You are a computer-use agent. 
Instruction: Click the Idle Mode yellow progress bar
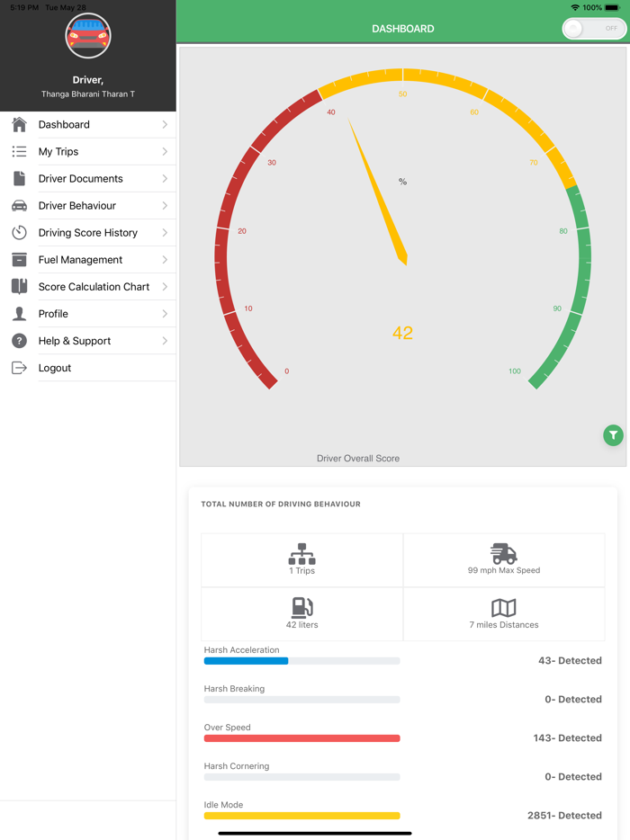point(301,816)
